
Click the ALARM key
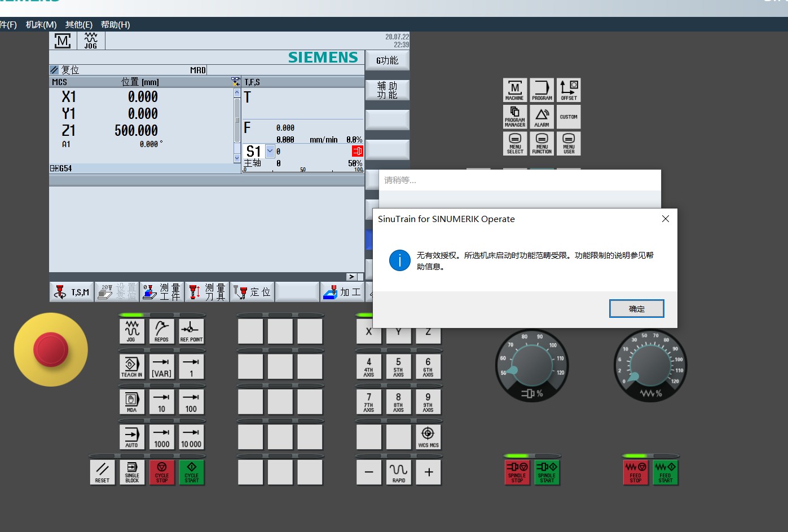542,117
